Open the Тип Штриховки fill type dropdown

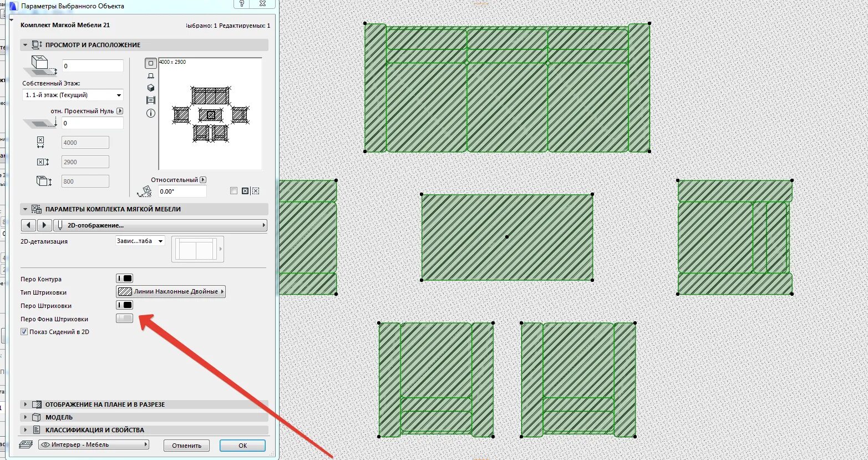click(171, 292)
